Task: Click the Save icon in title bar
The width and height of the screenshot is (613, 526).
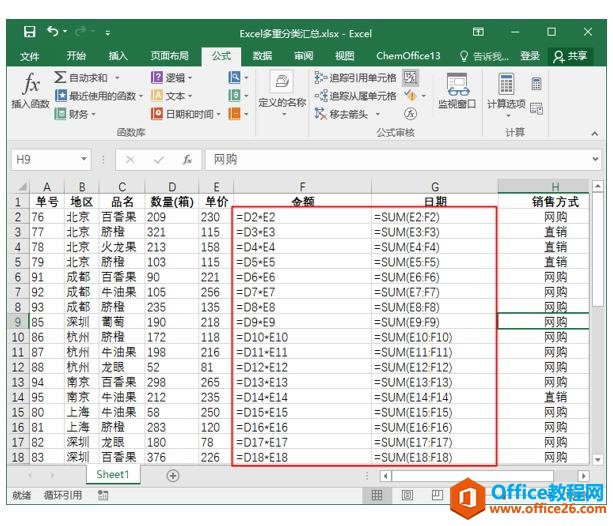Action: [x=29, y=32]
